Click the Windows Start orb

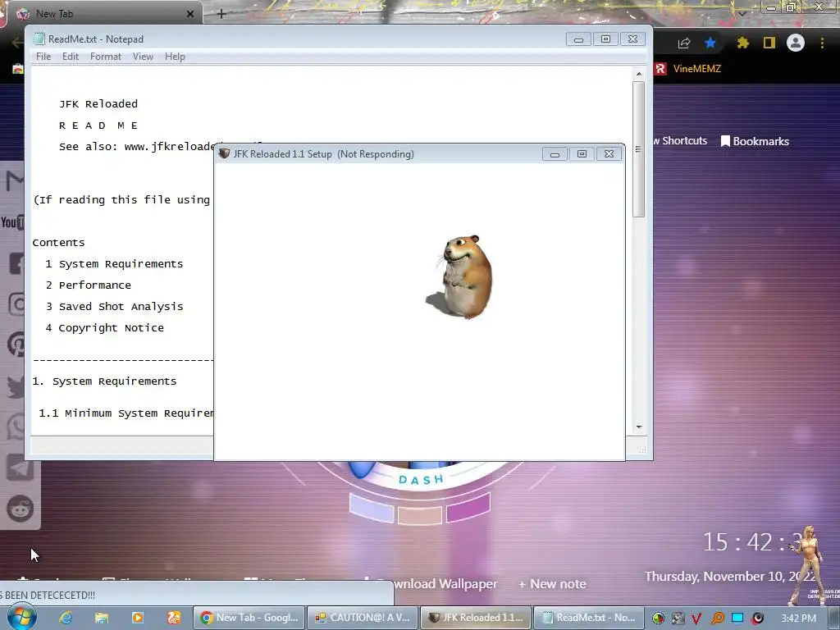coord(21,618)
